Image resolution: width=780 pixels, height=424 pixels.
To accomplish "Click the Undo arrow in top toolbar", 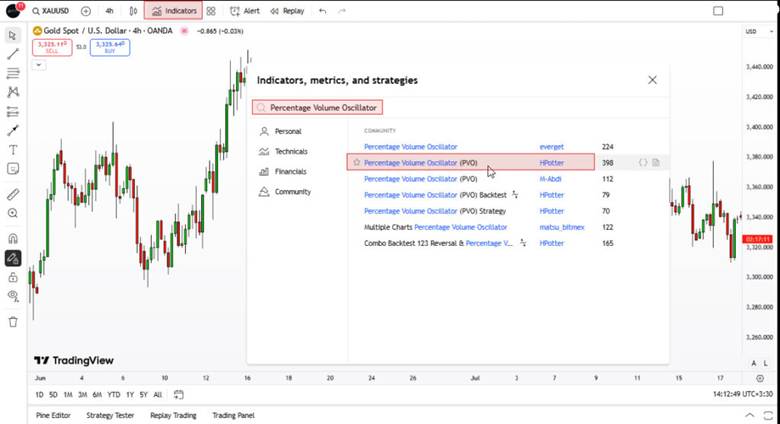I will click(x=322, y=11).
